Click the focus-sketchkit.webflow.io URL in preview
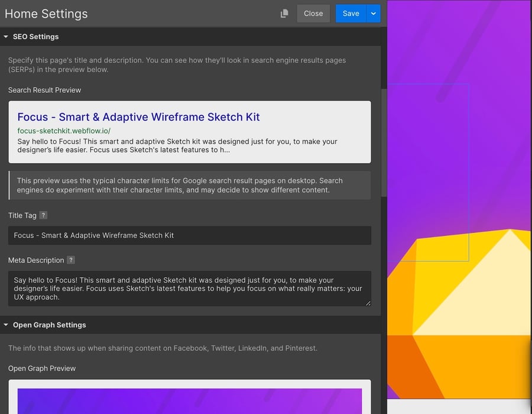Image resolution: width=532 pixels, height=414 pixels. click(x=64, y=131)
